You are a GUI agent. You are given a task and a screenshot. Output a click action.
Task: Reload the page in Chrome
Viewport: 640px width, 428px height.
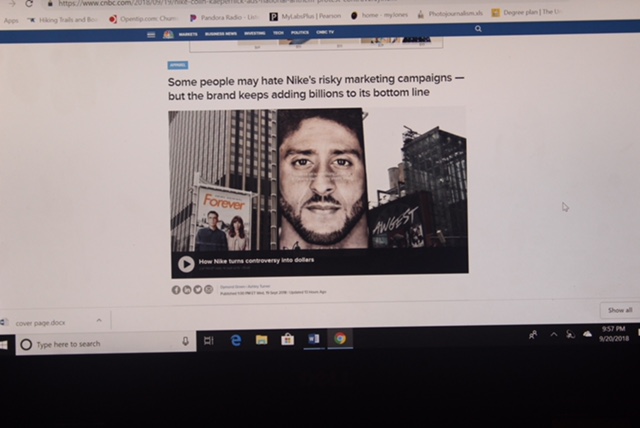point(29,4)
